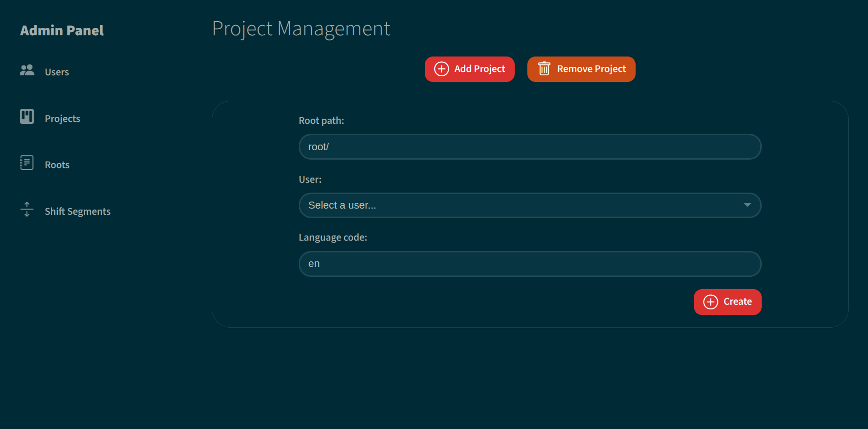The image size is (868, 429).
Task: Click the plus circle icon on Add Project
Action: 441,69
